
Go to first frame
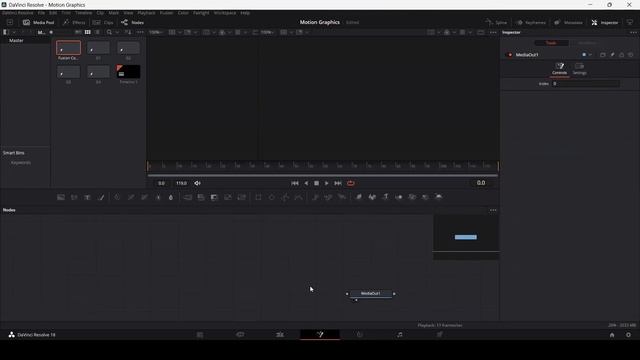click(x=295, y=183)
